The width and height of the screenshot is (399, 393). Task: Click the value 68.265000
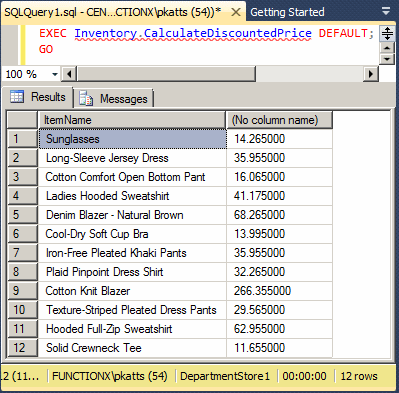click(259, 215)
